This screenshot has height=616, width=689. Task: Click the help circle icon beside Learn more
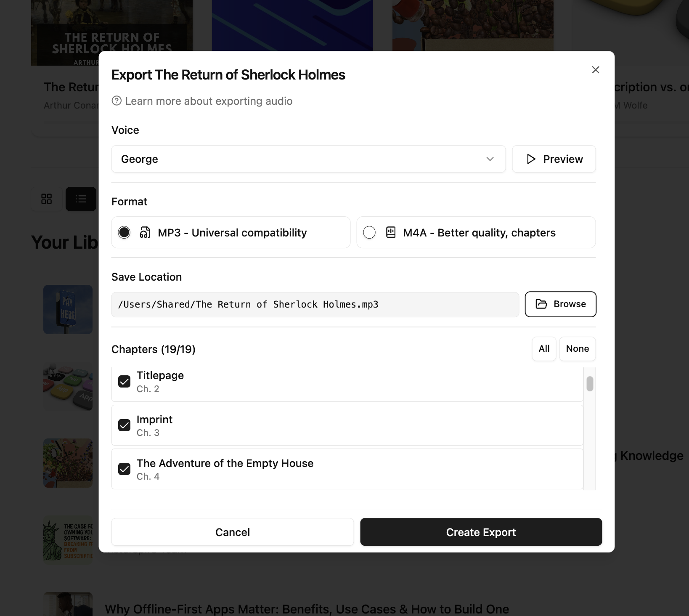(x=117, y=101)
